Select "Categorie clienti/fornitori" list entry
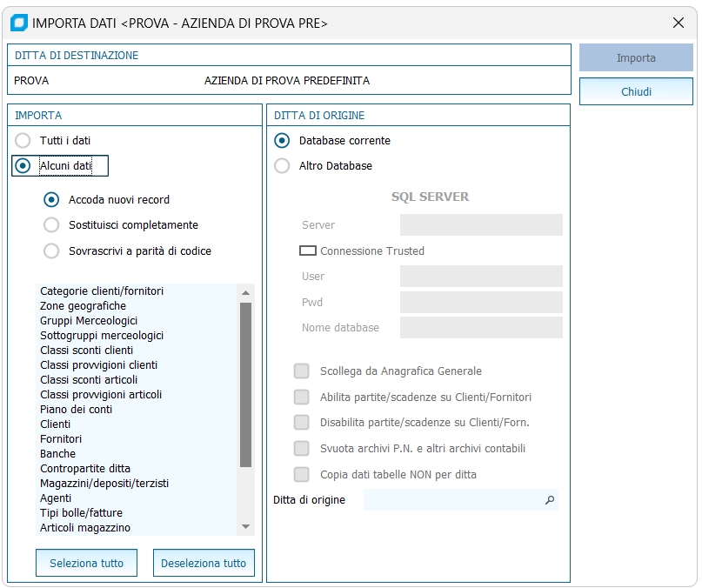702x588 pixels. pyautogui.click(x=102, y=291)
